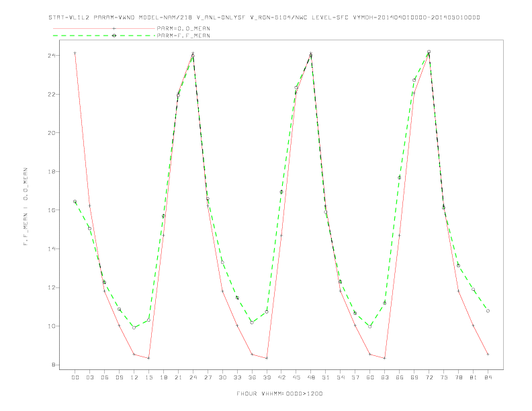
Task: Click the y-axis tick label 8
Action: pos(53,365)
